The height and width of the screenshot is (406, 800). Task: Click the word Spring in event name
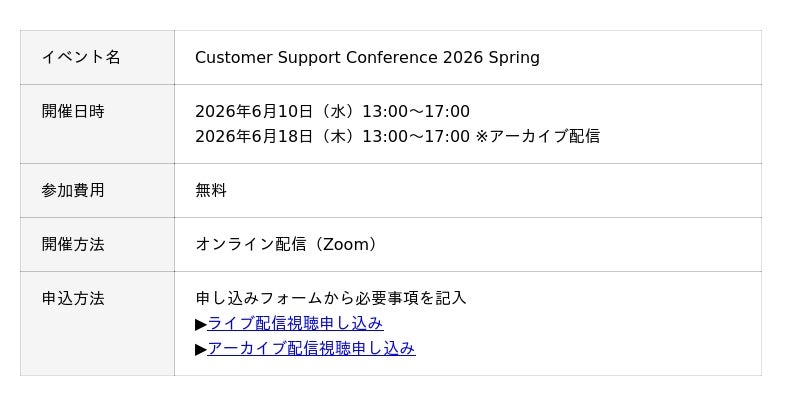tap(514, 57)
